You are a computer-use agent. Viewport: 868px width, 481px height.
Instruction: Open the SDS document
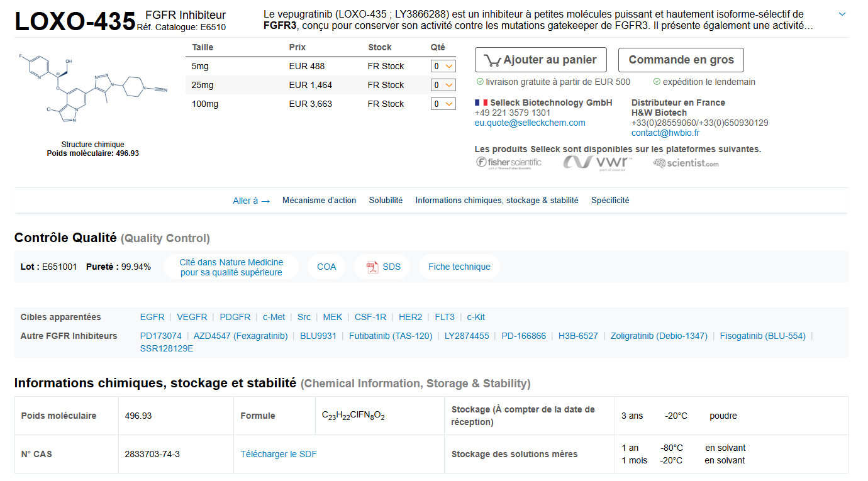click(x=384, y=267)
